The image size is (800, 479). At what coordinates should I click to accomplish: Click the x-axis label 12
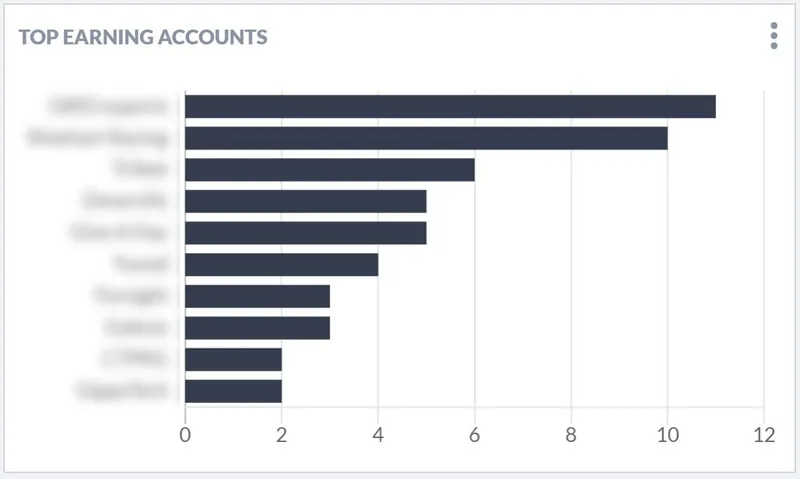[x=764, y=435]
